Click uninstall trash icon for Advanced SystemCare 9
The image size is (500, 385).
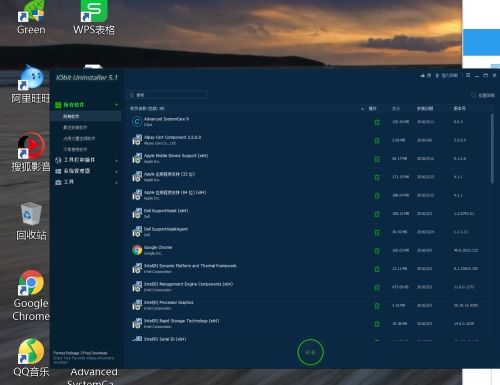coord(377,122)
